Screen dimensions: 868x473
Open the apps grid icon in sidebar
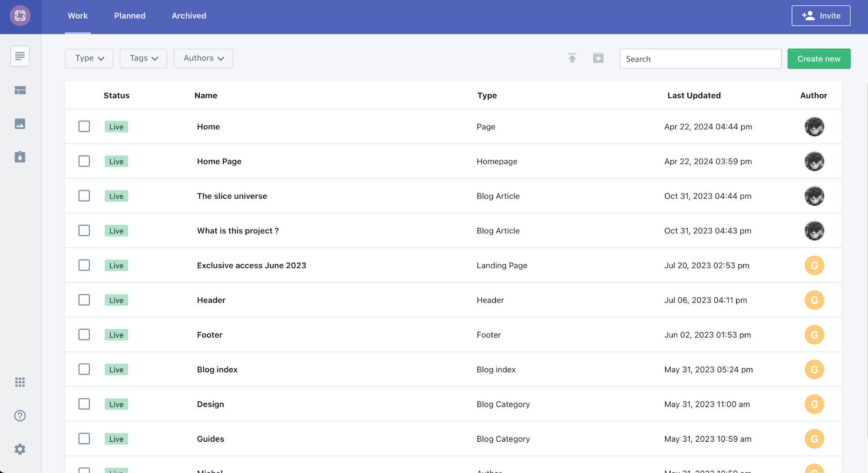coord(20,382)
